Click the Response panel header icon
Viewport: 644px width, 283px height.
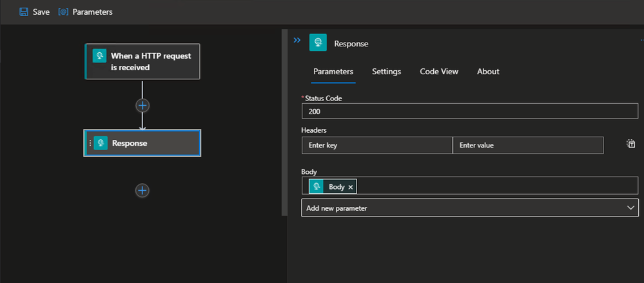tap(318, 43)
